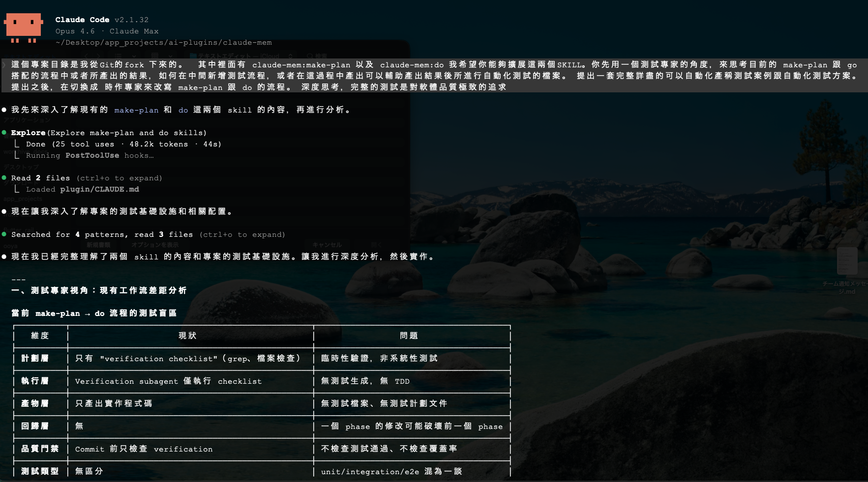868x482 pixels.
Task: Click the white bullet before 我先來深入了解
Action: [4, 110]
